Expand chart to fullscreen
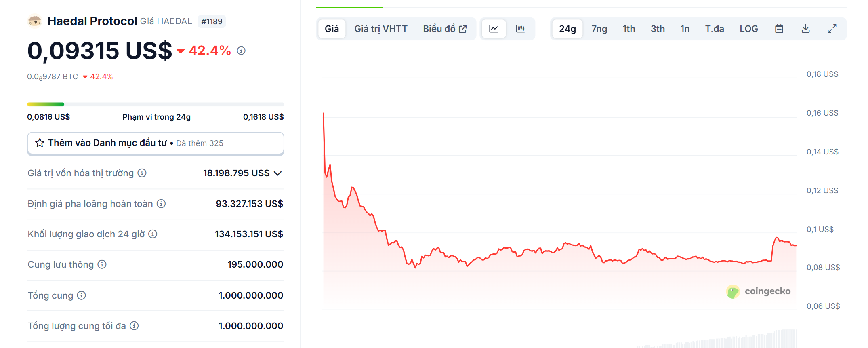The image size is (868, 348). pos(832,29)
